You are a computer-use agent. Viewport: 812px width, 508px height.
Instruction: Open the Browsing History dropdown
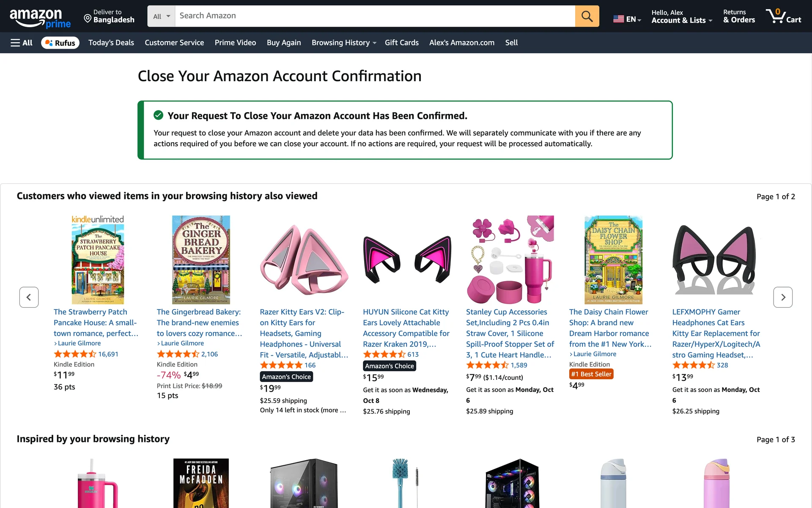click(x=343, y=43)
